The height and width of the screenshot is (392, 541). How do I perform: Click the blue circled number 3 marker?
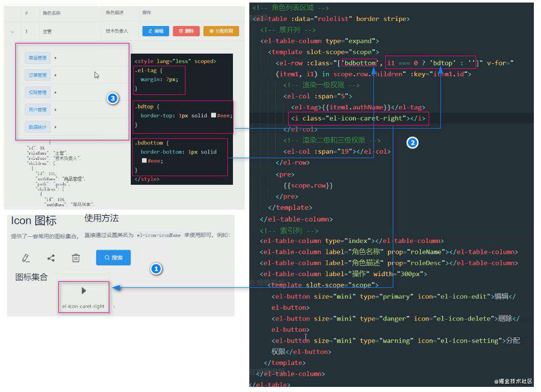(x=112, y=99)
